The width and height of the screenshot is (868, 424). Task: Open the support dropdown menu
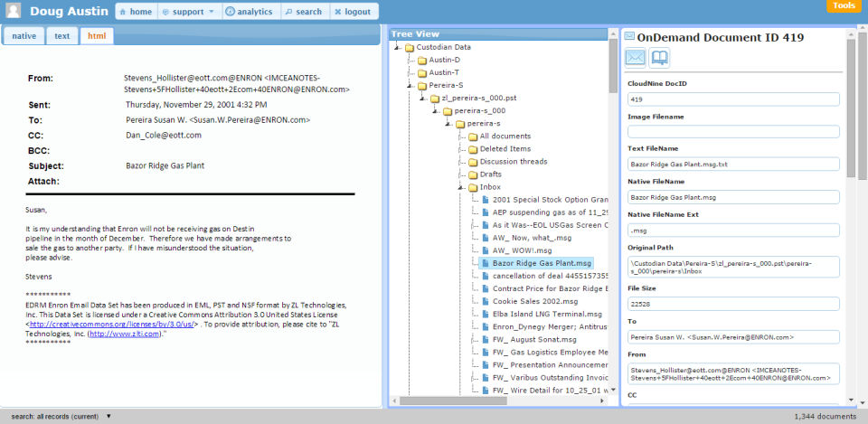pos(189,12)
